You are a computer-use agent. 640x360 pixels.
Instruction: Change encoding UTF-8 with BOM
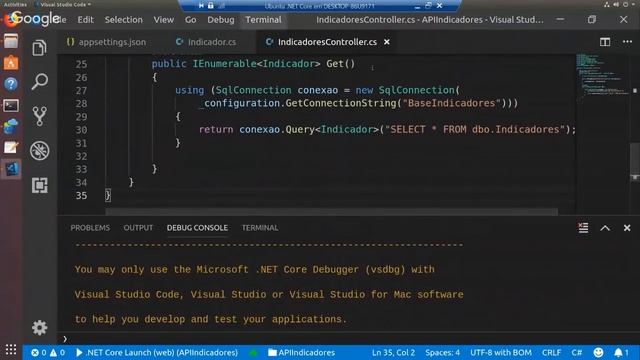[x=501, y=353]
